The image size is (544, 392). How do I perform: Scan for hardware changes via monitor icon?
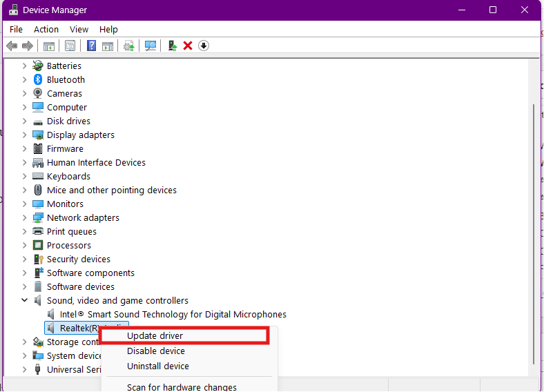coord(150,46)
